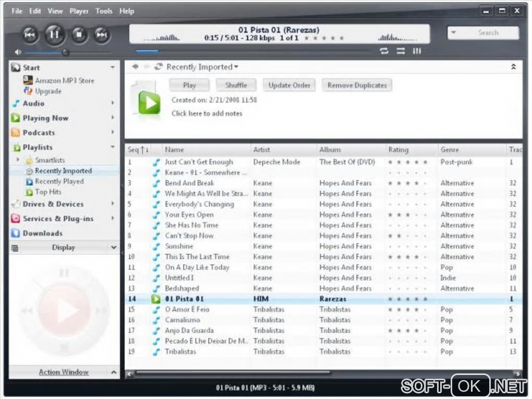This screenshot has width=532, height=399.
Task: Sort by the Seq column header
Action: [138, 150]
